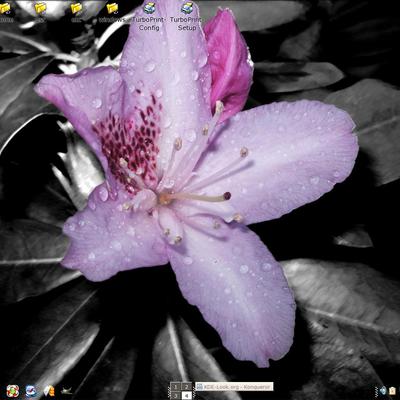Viewport: 400px width, 400px height.
Task: Select virtual desktop 4 in pager
Action: click(187, 395)
